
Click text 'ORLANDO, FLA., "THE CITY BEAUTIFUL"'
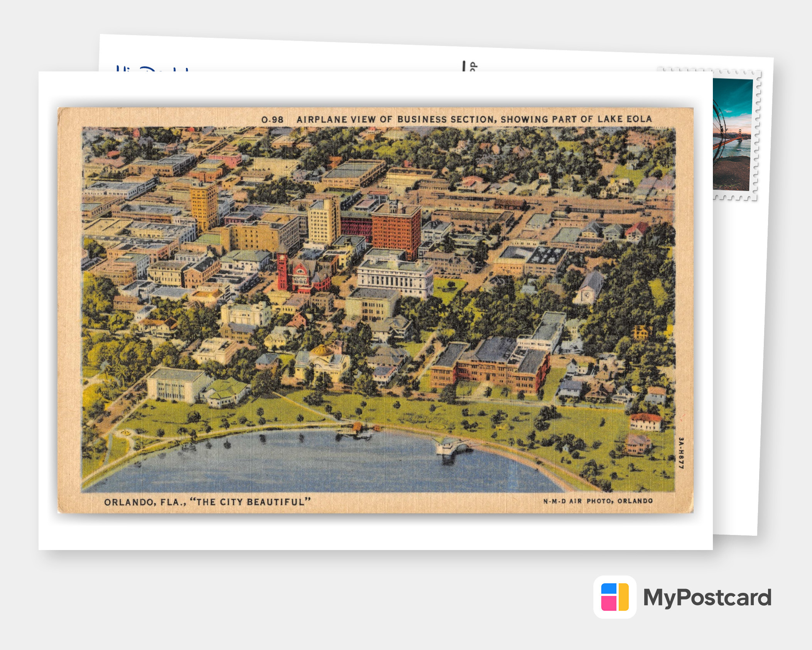(208, 502)
